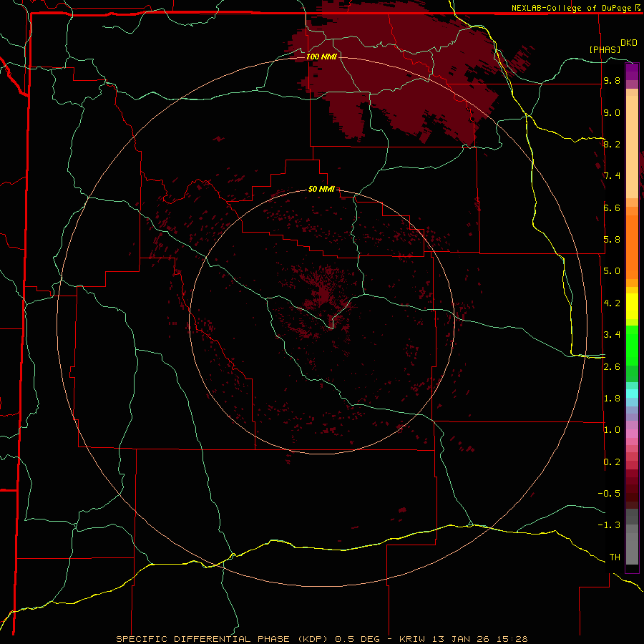Viewport: 644px width, 644px height.
Task: Click the purple swatch atop the color bar
Action: click(632, 72)
